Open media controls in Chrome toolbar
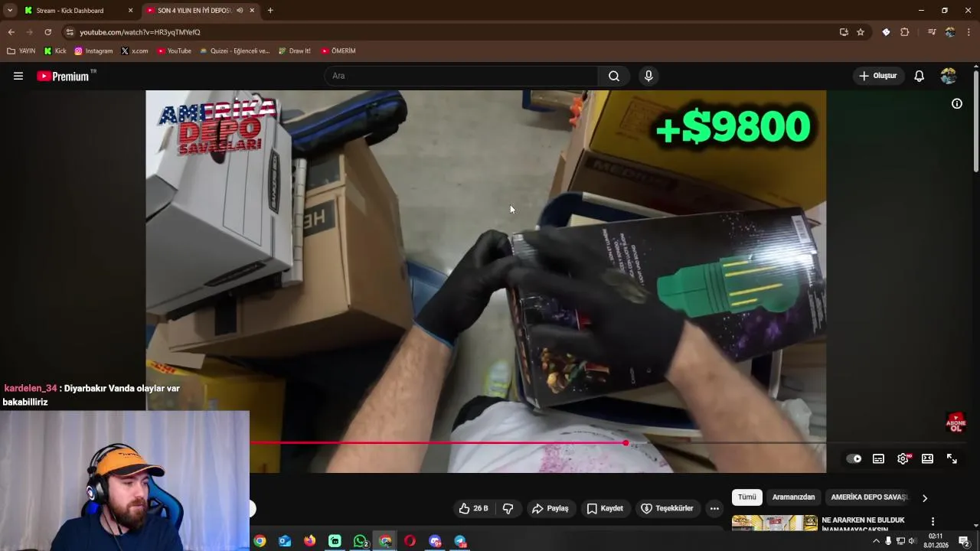The height and width of the screenshot is (551, 980). (931, 32)
